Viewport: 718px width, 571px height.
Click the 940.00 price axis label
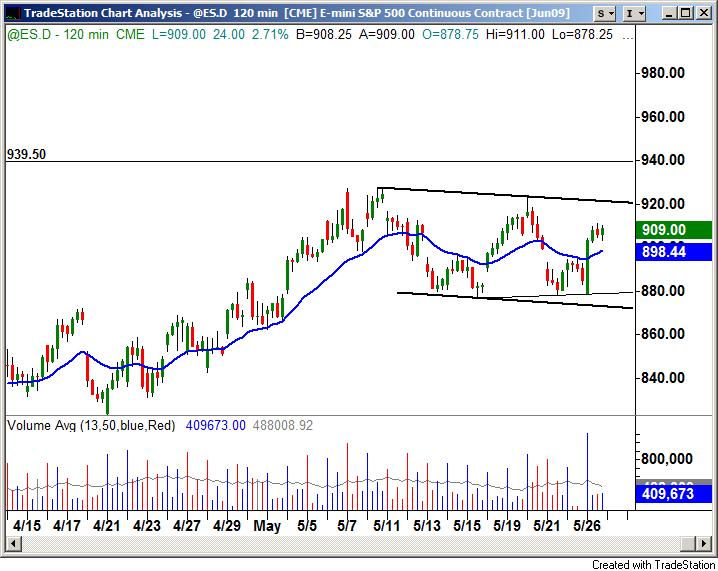pos(663,160)
